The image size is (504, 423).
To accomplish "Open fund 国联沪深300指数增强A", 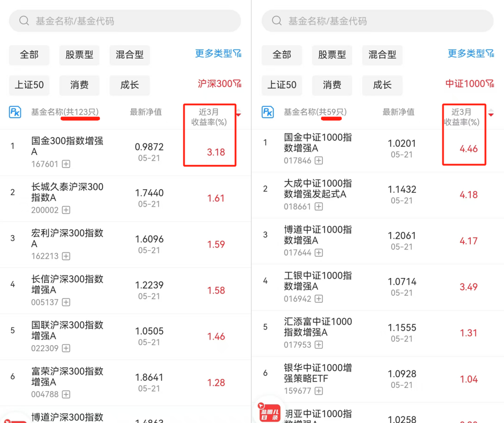I will pyautogui.click(x=67, y=330).
